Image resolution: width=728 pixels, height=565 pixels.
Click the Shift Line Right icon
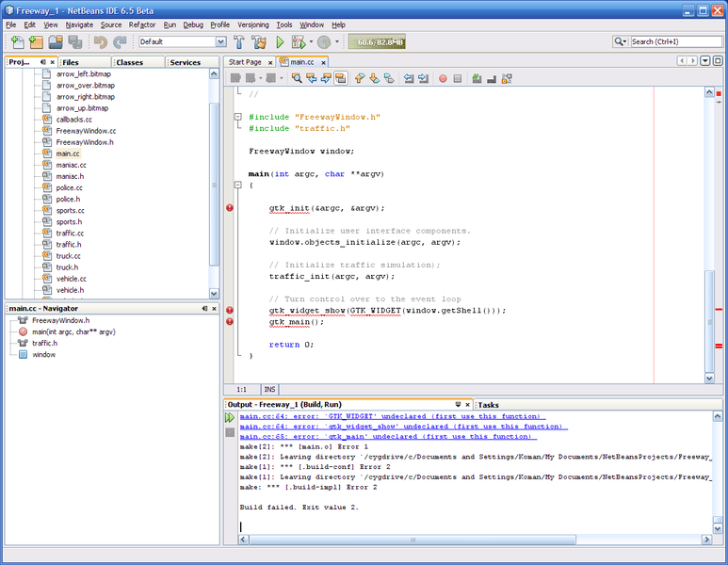click(x=424, y=78)
